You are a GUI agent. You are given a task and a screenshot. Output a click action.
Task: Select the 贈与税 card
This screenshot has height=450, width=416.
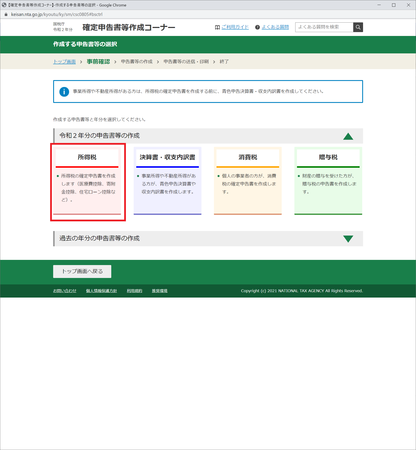click(x=328, y=181)
